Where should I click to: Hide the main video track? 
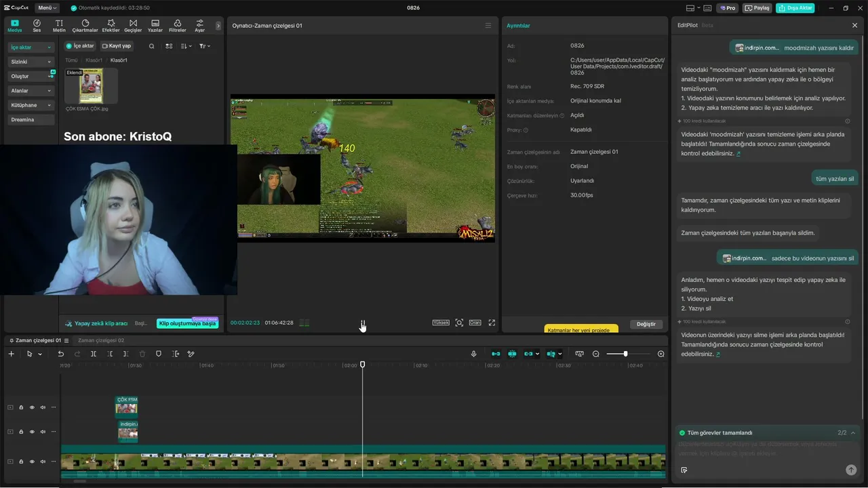click(x=32, y=462)
